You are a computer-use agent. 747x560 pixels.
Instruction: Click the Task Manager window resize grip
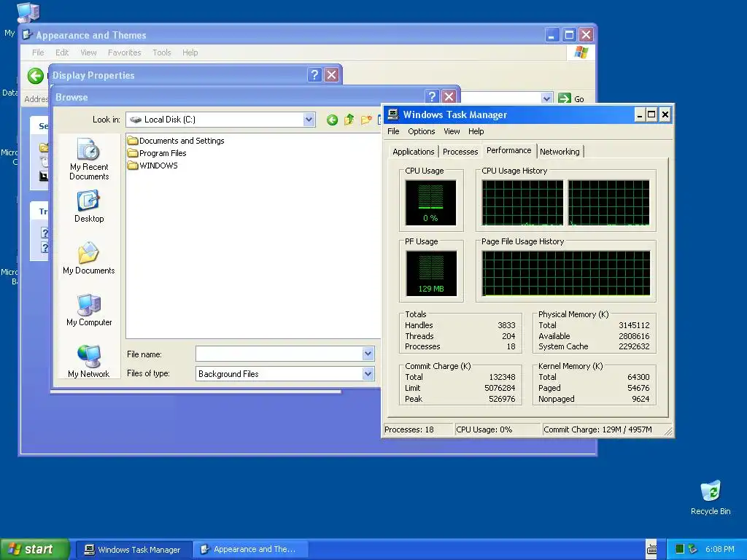[668, 431]
